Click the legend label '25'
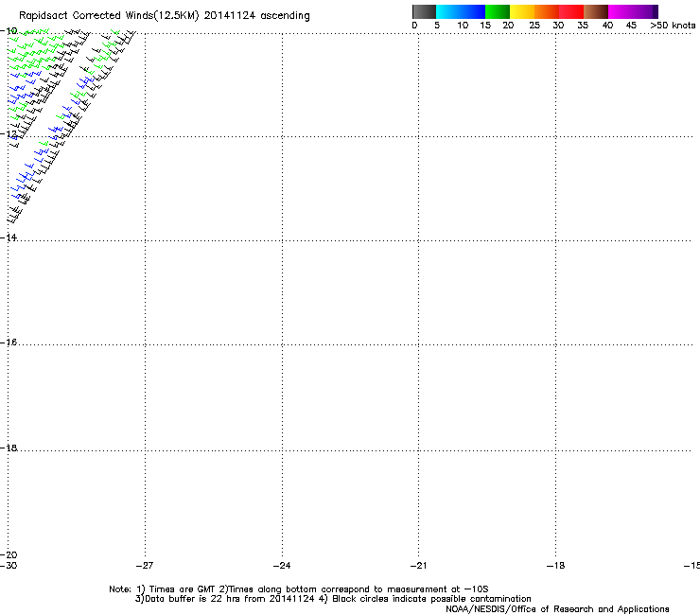Viewport: 700px width, 615px height. point(534,26)
